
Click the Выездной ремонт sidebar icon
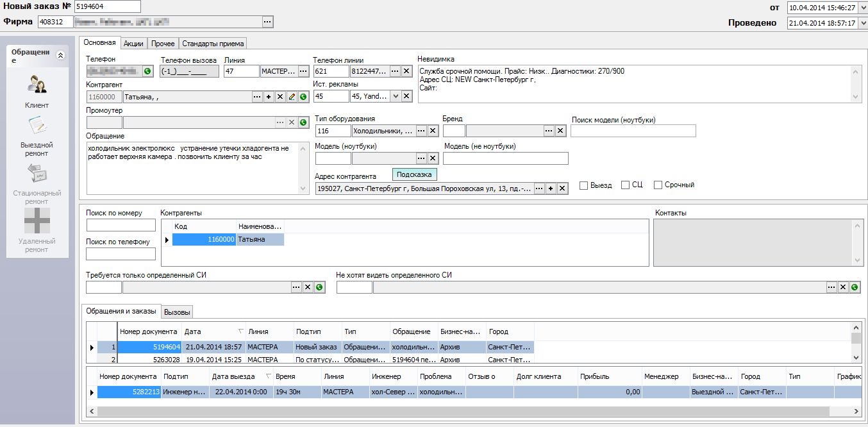37,126
